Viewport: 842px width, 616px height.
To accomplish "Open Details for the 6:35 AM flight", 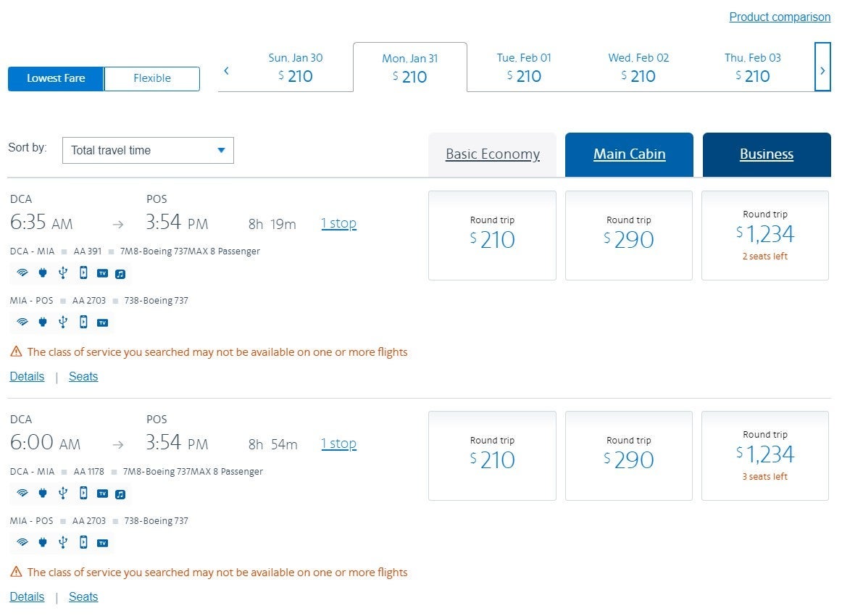I will tap(27, 376).
